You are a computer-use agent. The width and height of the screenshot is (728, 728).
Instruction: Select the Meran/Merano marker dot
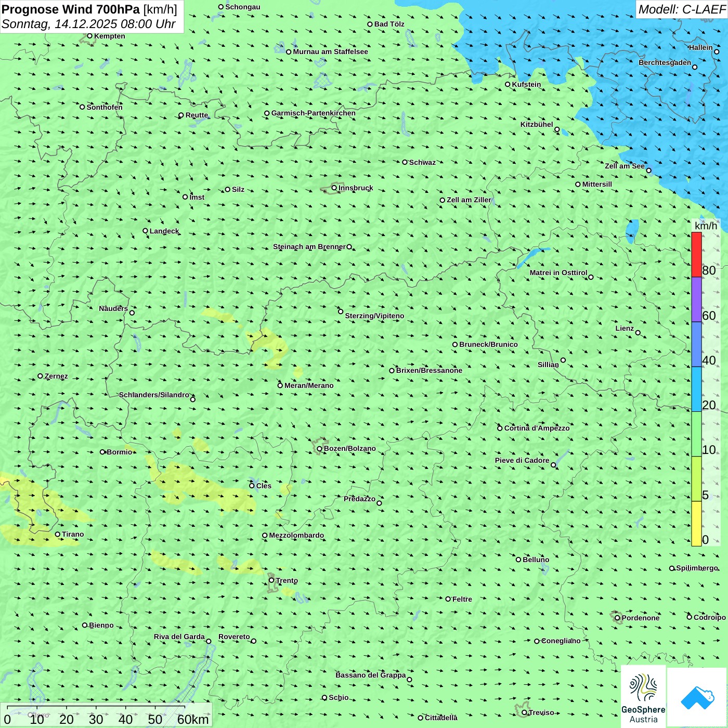click(280, 385)
